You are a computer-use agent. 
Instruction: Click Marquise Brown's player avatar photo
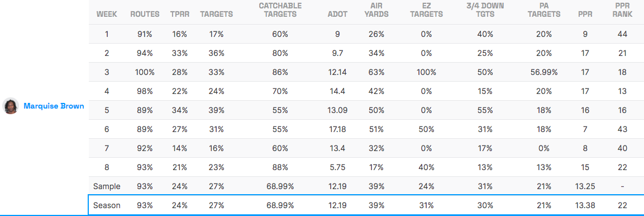click(x=11, y=106)
